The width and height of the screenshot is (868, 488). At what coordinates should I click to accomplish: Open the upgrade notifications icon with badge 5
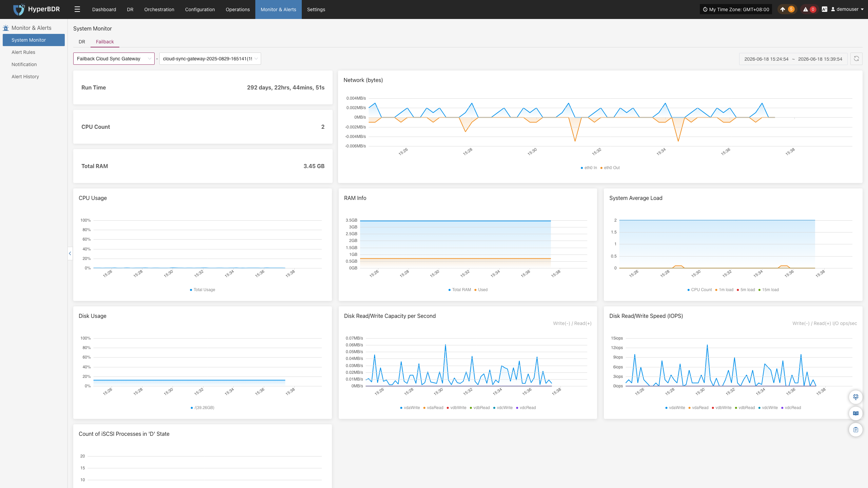[x=787, y=9]
